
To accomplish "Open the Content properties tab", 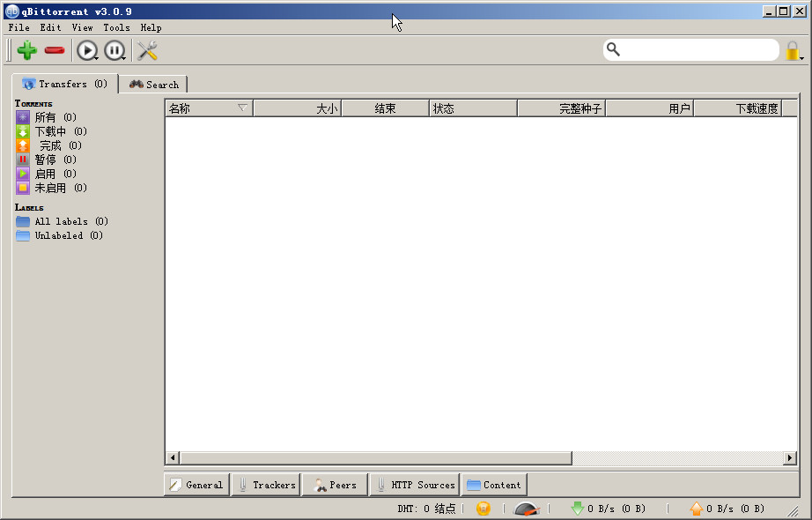I will pyautogui.click(x=494, y=485).
